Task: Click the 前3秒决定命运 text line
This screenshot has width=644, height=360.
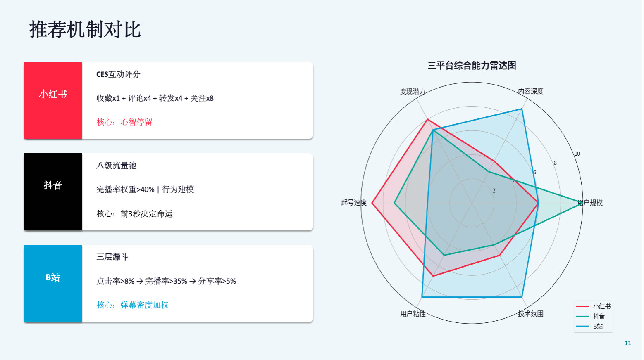Action: coord(134,214)
